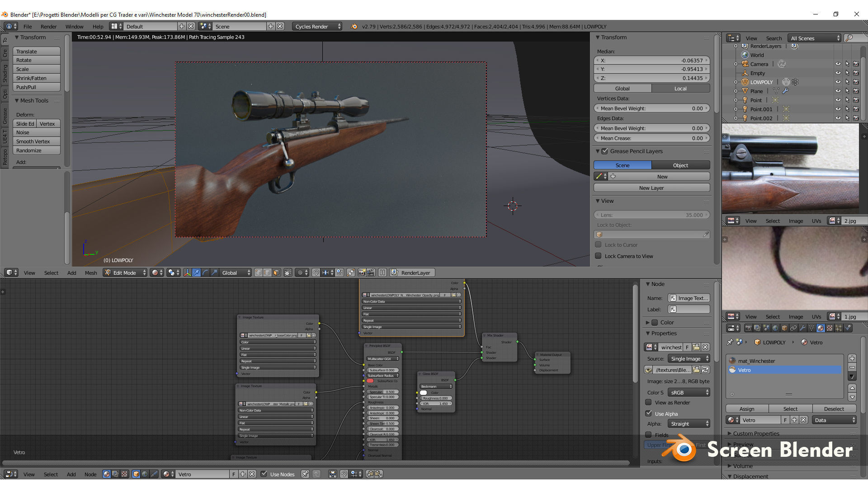
Task: Select face select mode cube icon
Action: [276, 272]
